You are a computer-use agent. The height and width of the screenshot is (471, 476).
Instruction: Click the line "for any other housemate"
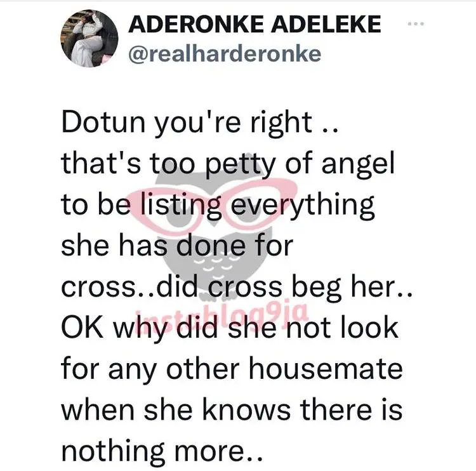tap(232, 369)
